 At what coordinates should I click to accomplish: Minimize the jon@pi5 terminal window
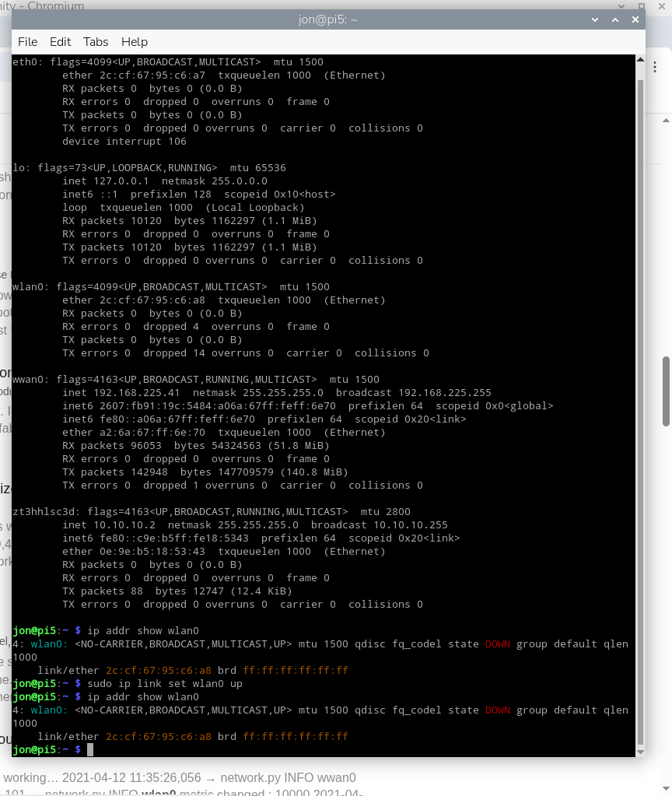tap(595, 19)
